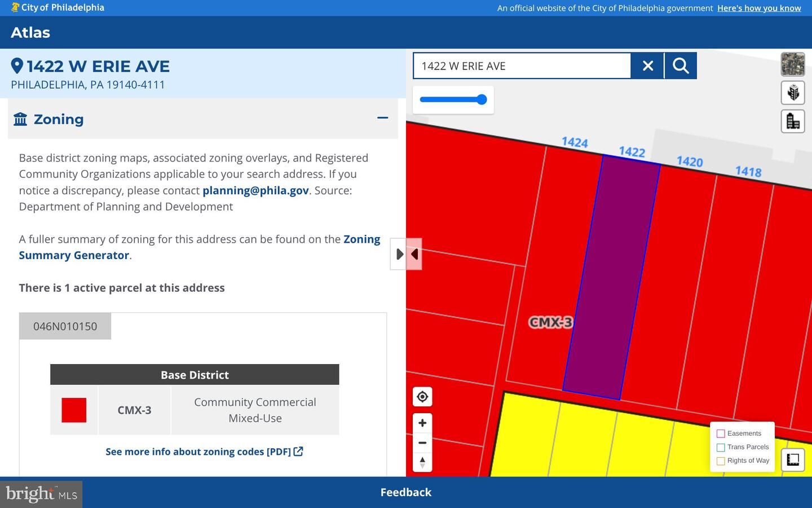Click the address search input field
This screenshot has height=508, width=812.
tap(522, 66)
